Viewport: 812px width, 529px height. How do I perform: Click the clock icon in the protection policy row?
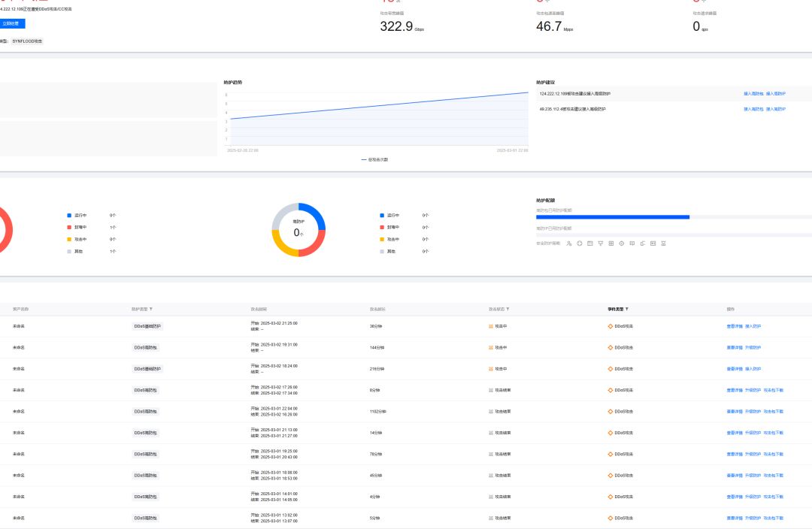(622, 243)
